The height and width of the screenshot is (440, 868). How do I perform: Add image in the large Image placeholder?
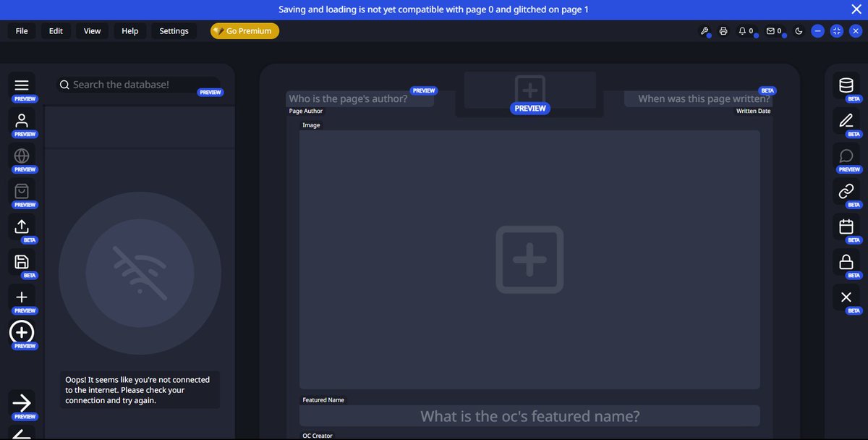click(529, 260)
